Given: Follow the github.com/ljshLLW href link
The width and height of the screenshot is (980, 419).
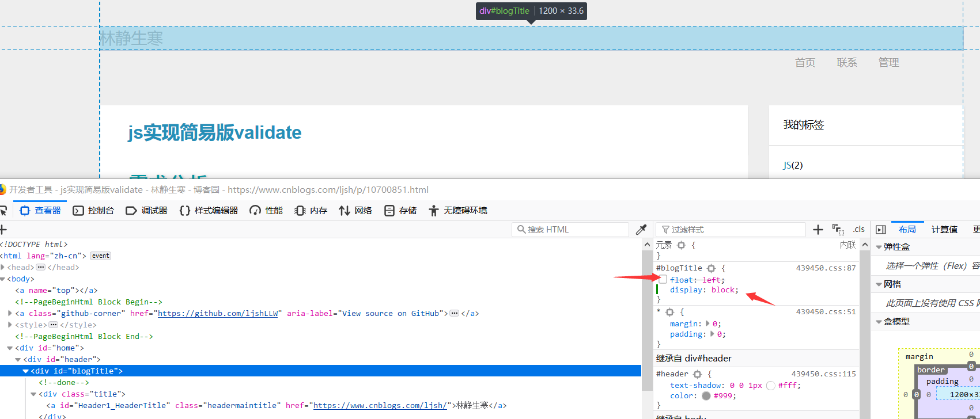Looking at the screenshot, I should click(218, 314).
